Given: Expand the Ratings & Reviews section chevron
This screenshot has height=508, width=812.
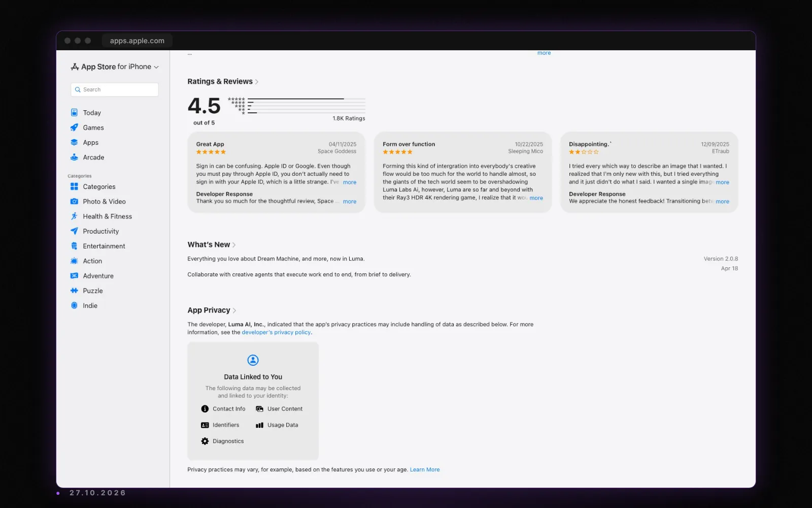Looking at the screenshot, I should (257, 82).
